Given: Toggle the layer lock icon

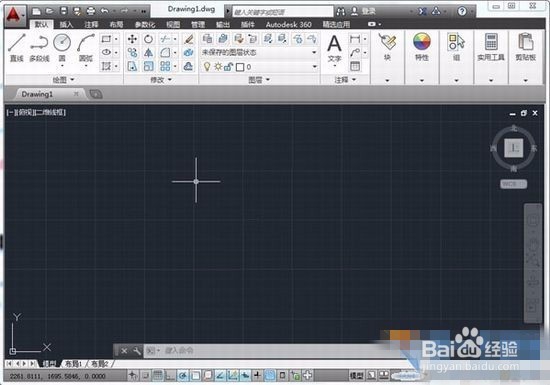Looking at the screenshot, I should tap(228, 67).
